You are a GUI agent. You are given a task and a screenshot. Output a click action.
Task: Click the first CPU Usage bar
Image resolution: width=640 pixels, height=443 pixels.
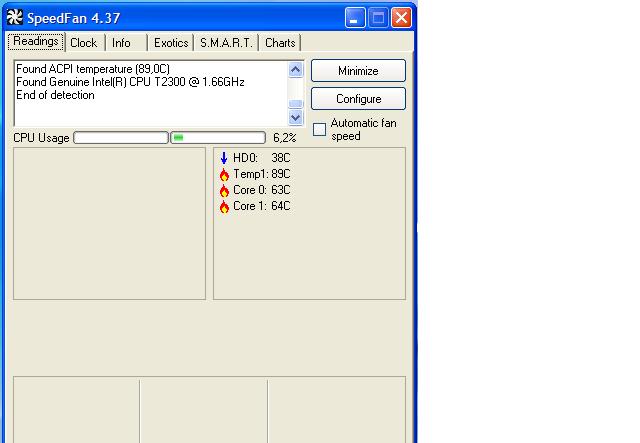pos(121,138)
